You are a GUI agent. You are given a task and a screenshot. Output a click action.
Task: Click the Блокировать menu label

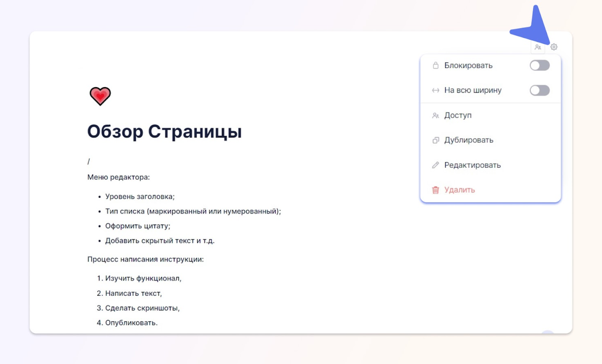468,65
